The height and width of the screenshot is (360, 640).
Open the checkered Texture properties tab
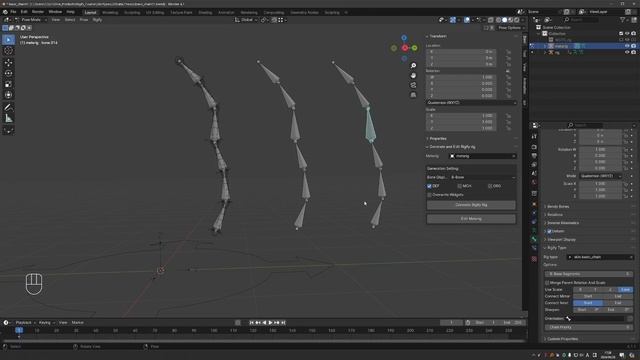(534, 259)
